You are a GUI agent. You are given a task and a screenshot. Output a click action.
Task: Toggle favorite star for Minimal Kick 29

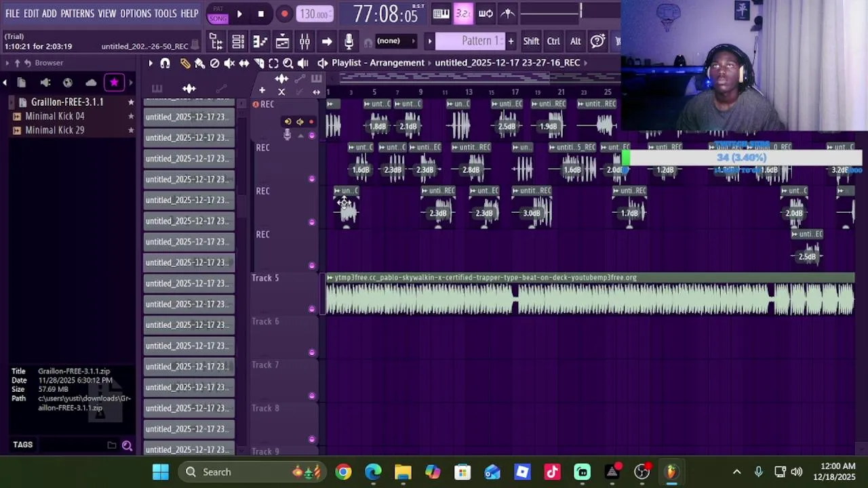pyautogui.click(x=131, y=130)
